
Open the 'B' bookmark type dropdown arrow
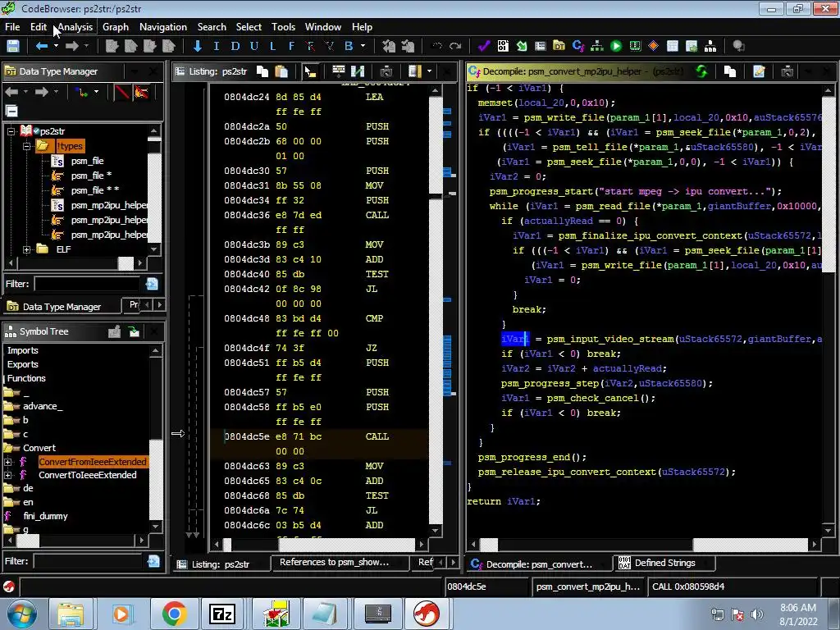pos(363,46)
